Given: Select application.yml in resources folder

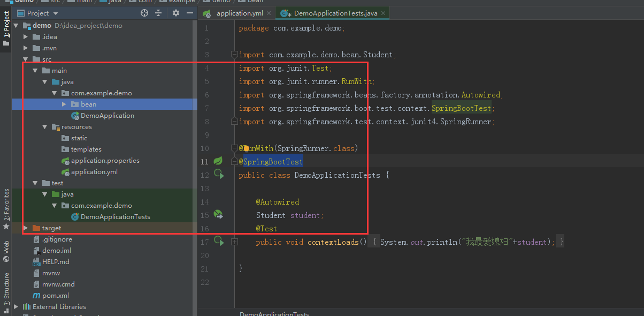Looking at the screenshot, I should click(x=94, y=171).
